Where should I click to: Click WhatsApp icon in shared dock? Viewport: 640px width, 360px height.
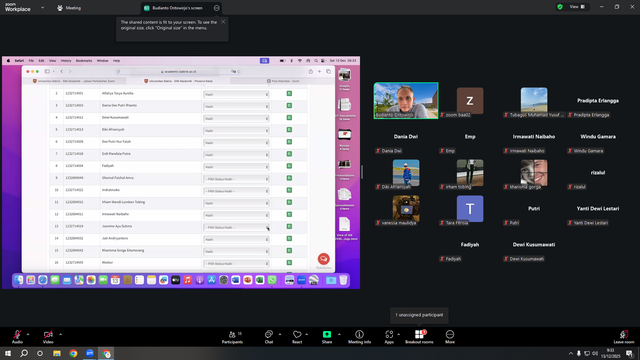pos(272,280)
